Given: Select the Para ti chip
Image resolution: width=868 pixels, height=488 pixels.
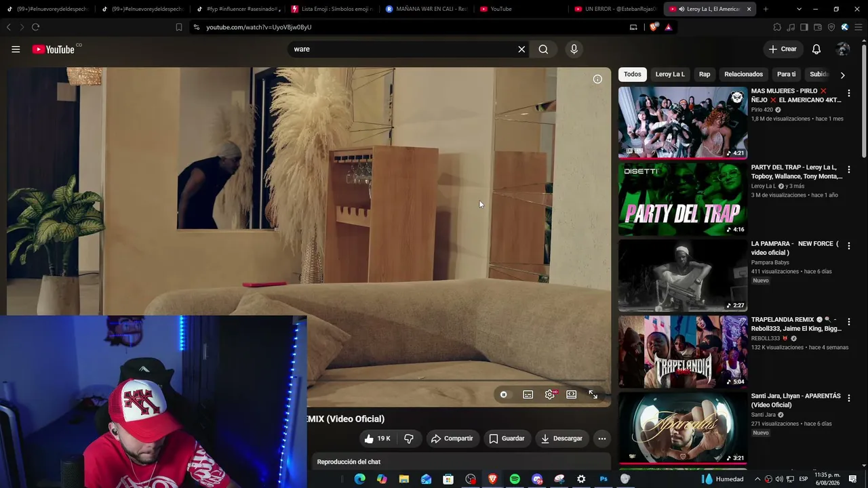Looking at the screenshot, I should point(786,74).
